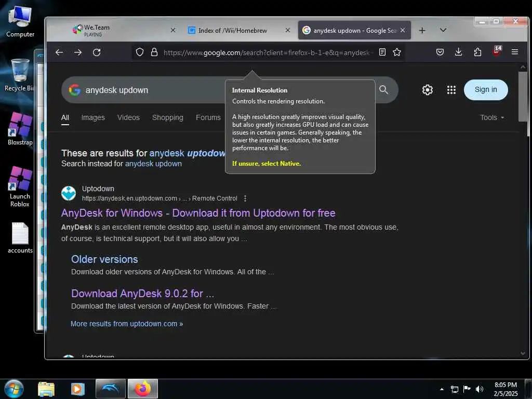532x399 pixels.
Task: Bookmark this page with the star icon
Action: pos(397,52)
